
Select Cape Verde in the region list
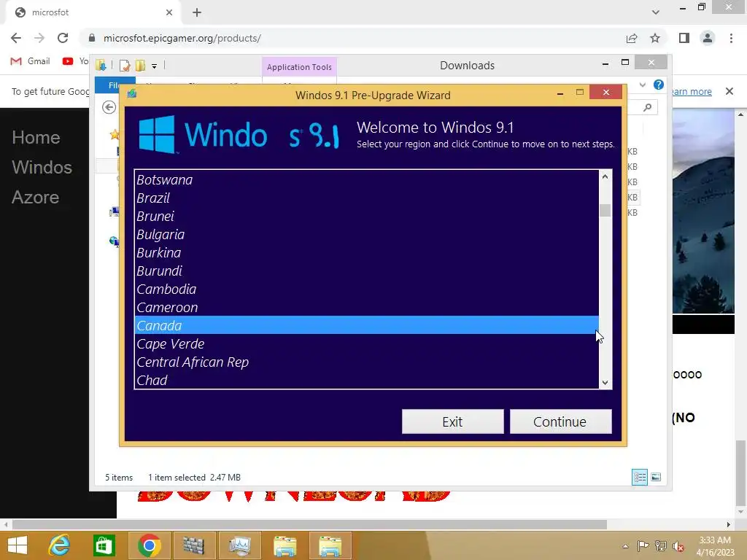[x=366, y=344]
